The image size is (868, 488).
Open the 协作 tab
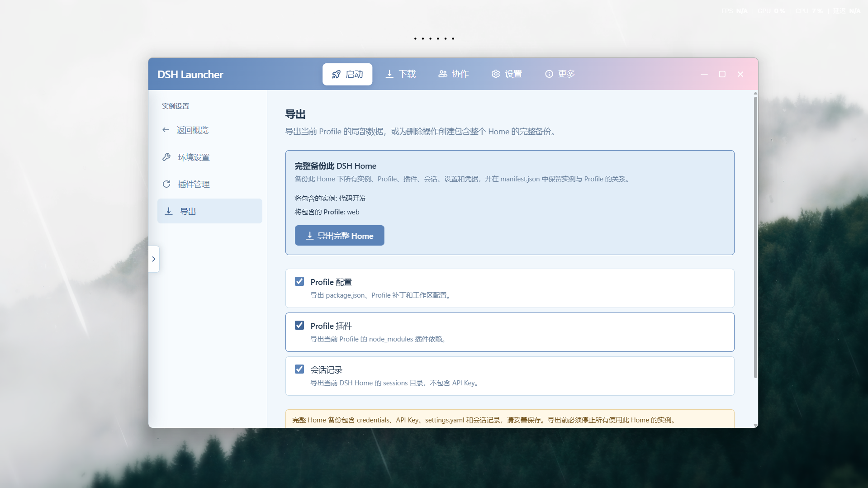453,74
